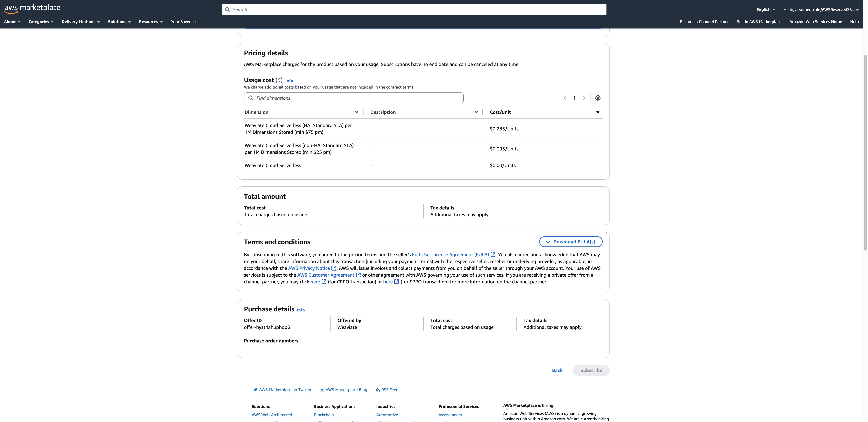Open the usage cost table settings gear
This screenshot has width=868, height=422.
click(x=598, y=98)
